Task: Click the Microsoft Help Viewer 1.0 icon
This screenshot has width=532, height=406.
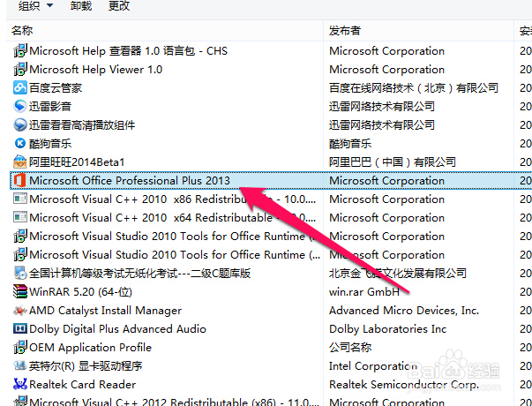Action: [x=20, y=70]
